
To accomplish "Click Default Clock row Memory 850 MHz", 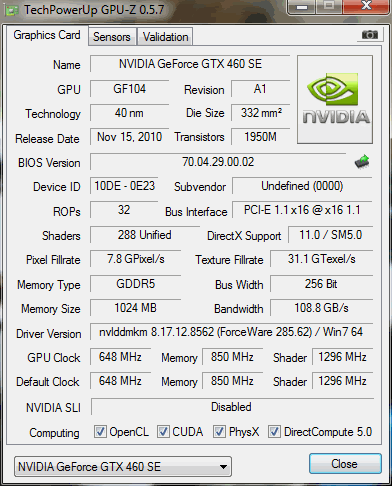I will 232,381.
